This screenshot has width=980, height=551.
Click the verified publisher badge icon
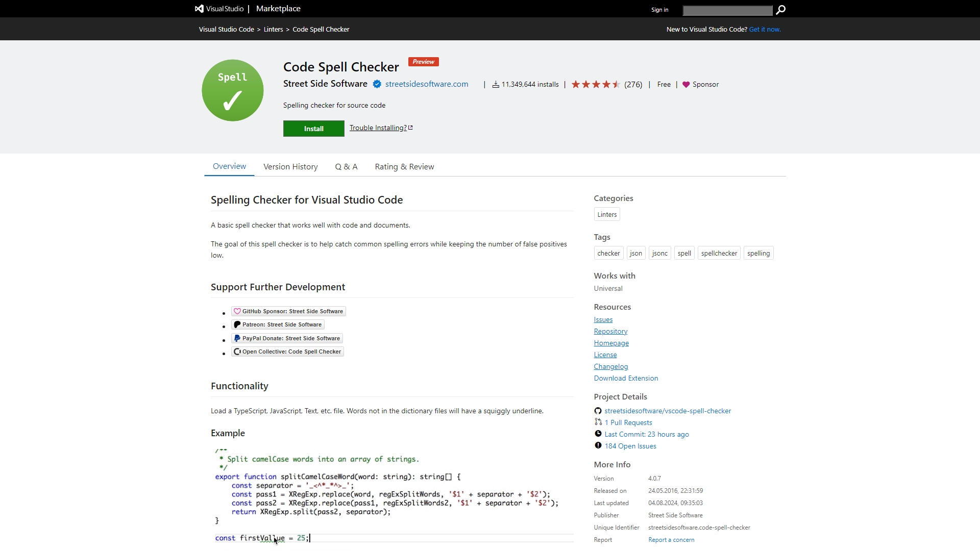pyautogui.click(x=377, y=84)
